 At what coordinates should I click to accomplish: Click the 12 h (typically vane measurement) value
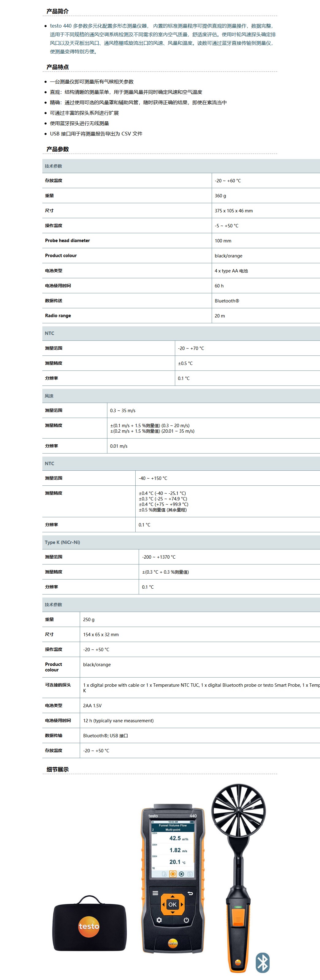(118, 720)
